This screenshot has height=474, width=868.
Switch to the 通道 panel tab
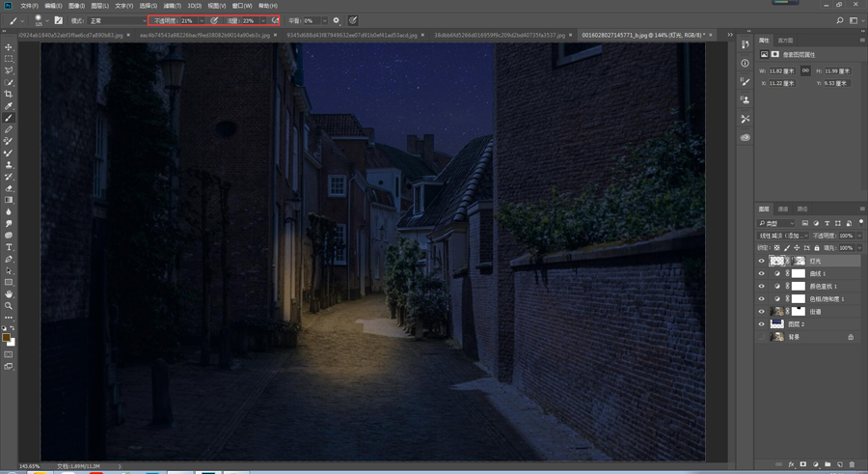tap(783, 209)
